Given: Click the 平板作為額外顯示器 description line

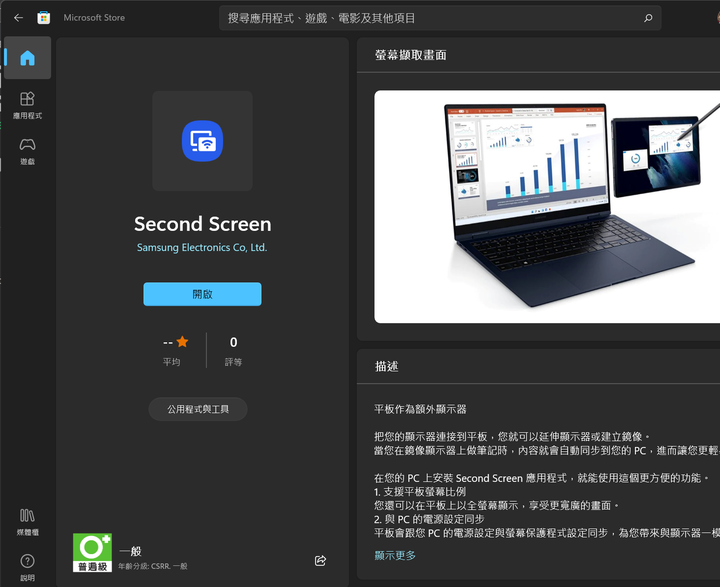Looking at the screenshot, I should (x=420, y=409).
